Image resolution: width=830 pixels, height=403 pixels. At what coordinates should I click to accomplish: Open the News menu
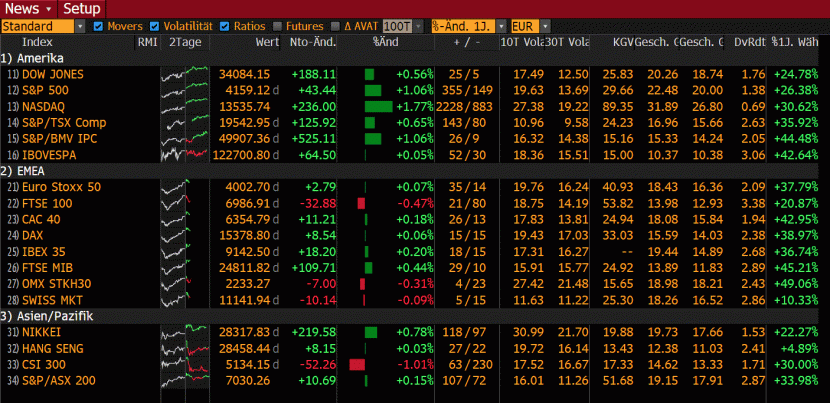[x=28, y=9]
